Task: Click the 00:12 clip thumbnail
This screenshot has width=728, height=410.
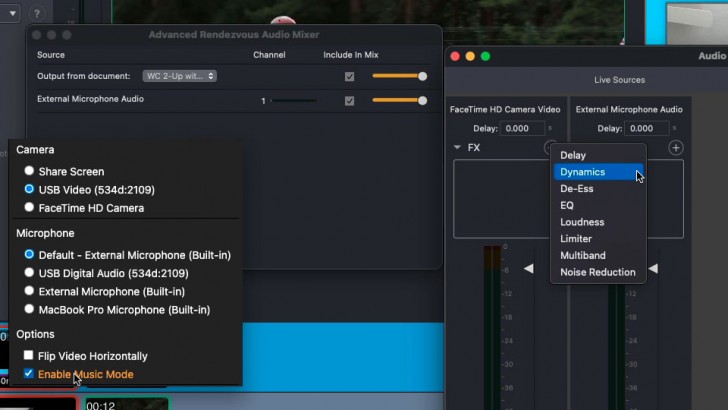Action: (126, 403)
